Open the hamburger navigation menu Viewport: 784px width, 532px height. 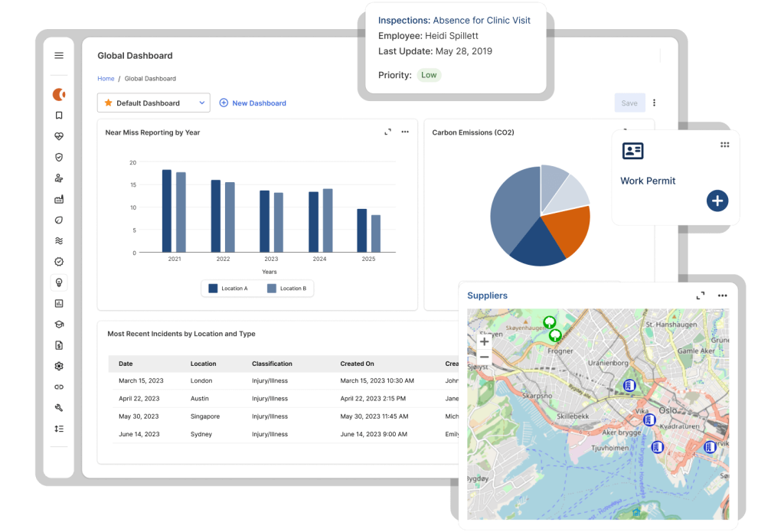tap(59, 55)
